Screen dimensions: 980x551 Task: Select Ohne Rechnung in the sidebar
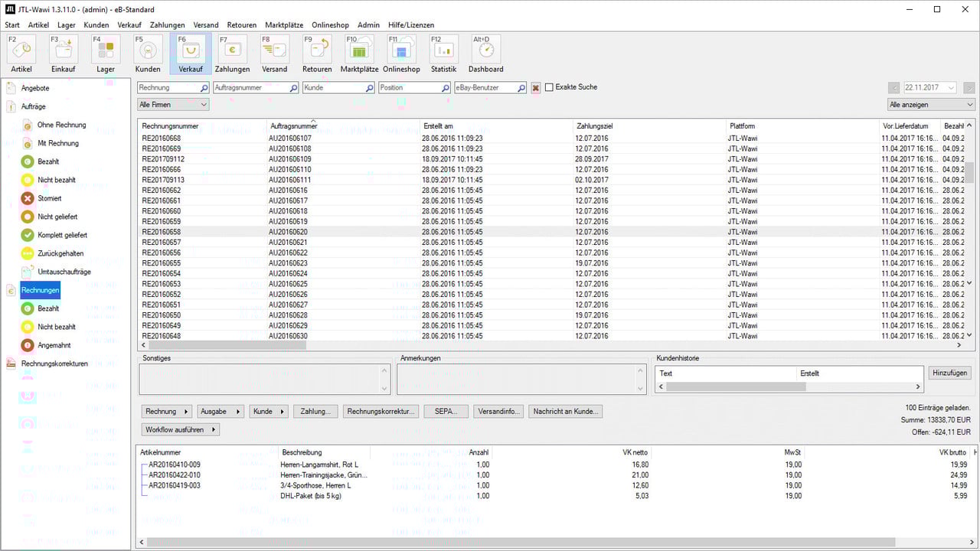tap(61, 125)
